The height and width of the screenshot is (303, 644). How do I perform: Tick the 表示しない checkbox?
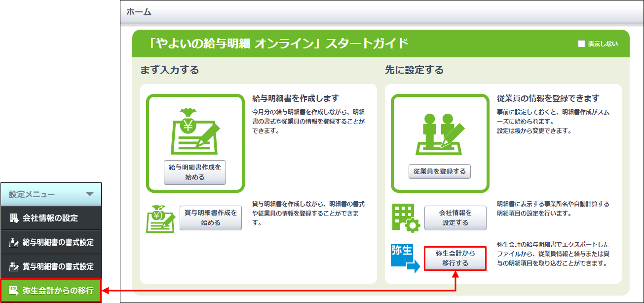tap(581, 43)
